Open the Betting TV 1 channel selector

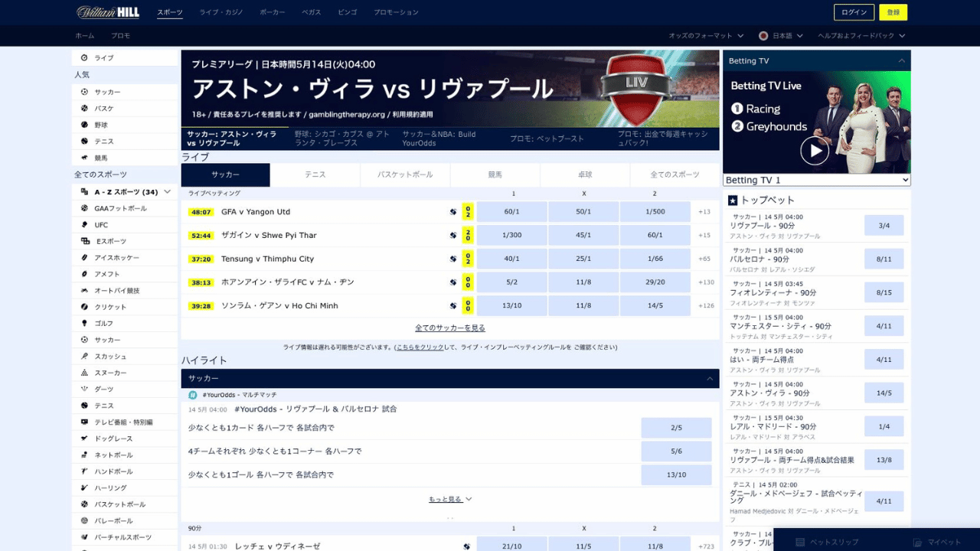coord(817,180)
